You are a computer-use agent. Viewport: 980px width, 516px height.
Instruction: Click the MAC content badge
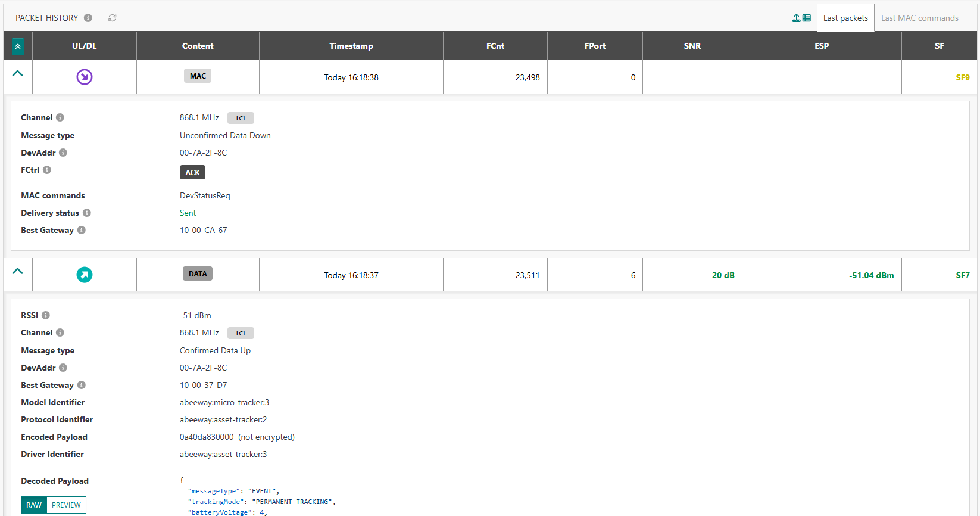click(x=198, y=76)
